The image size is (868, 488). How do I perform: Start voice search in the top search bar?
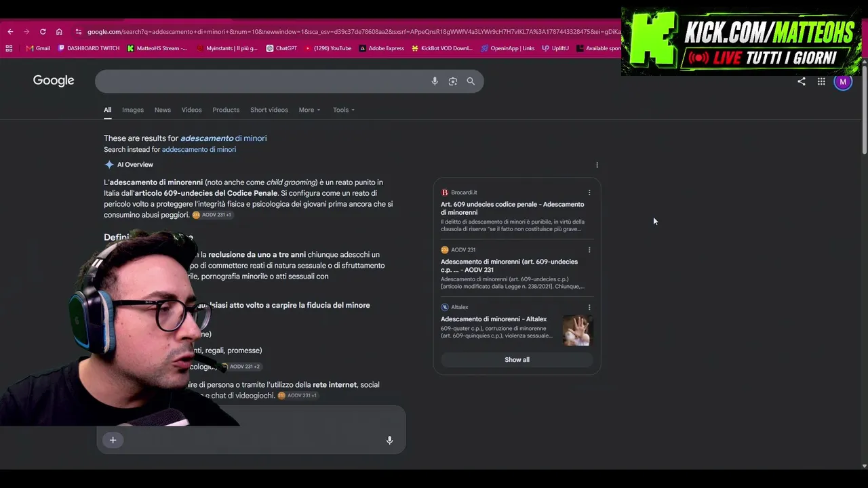[435, 81]
